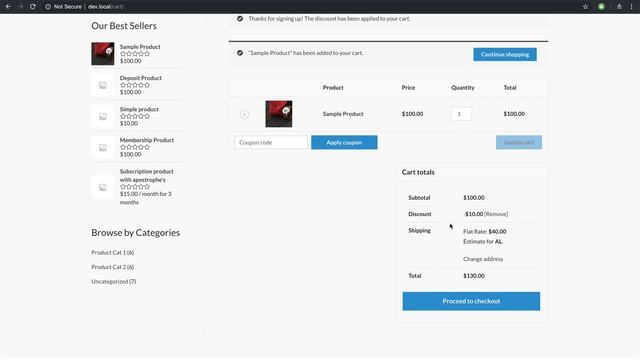Click the quantity box for Sample Product

461,114
